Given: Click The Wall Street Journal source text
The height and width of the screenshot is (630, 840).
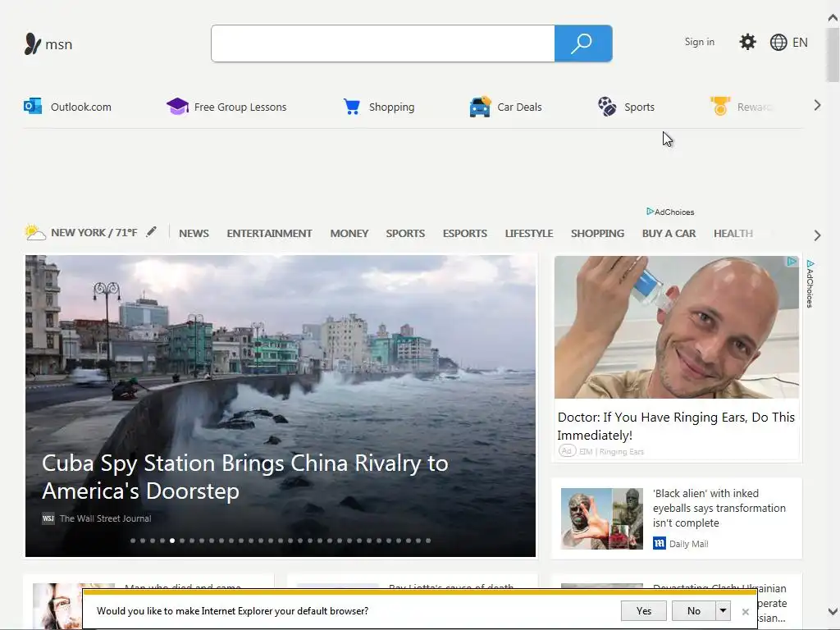Looking at the screenshot, I should (106, 518).
